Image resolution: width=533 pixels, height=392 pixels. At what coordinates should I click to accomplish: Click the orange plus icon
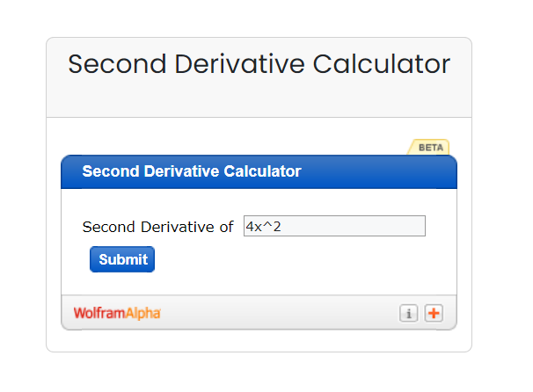pyautogui.click(x=434, y=313)
